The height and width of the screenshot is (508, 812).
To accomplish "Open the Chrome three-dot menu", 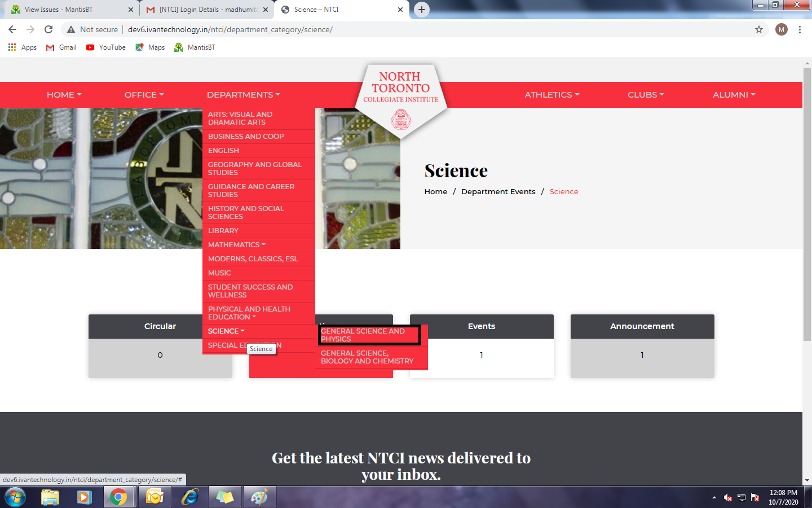I will click(x=800, y=29).
